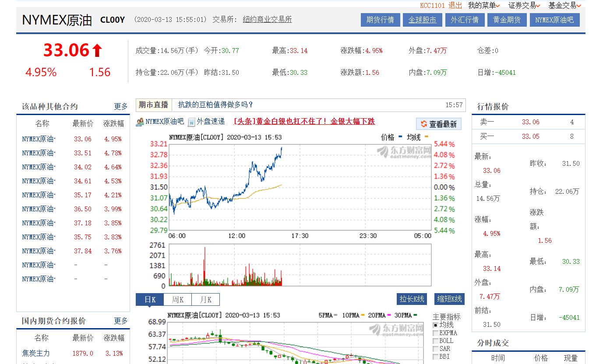Click the blue 价格 legend marker
This screenshot has height=364, width=603.
coord(401,137)
